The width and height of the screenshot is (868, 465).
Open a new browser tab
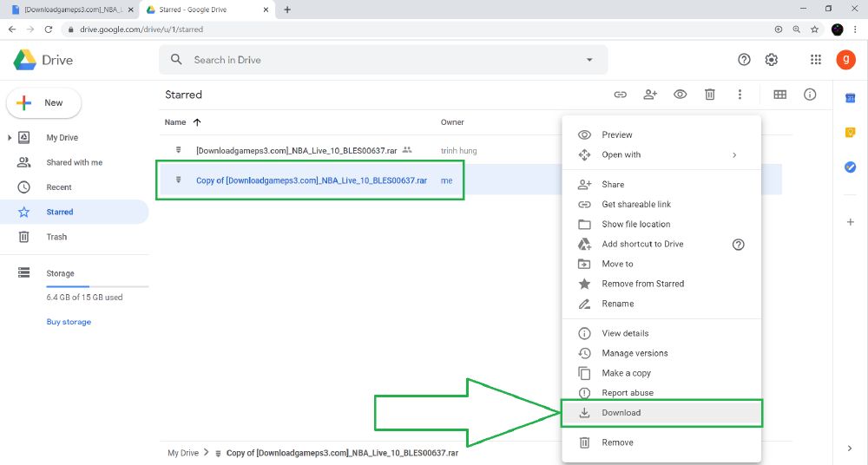pyautogui.click(x=286, y=10)
